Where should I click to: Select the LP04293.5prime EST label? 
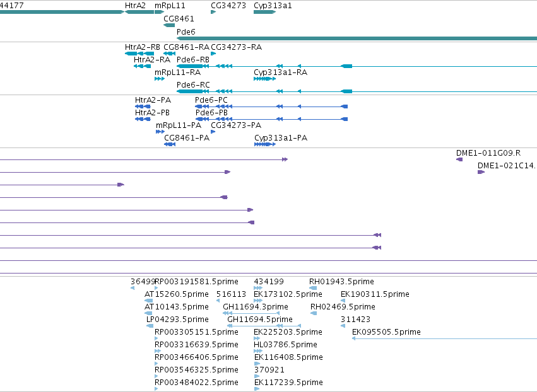tap(177, 320)
